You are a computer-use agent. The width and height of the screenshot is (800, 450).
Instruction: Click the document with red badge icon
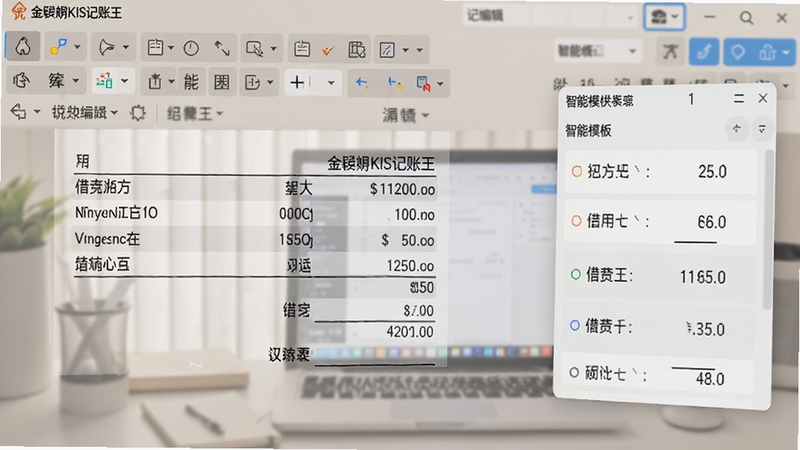[423, 83]
